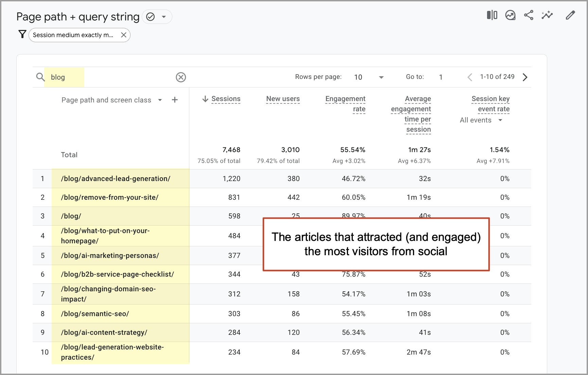Sort by Session key event rate column
The height and width of the screenshot is (375, 588).
click(x=490, y=104)
